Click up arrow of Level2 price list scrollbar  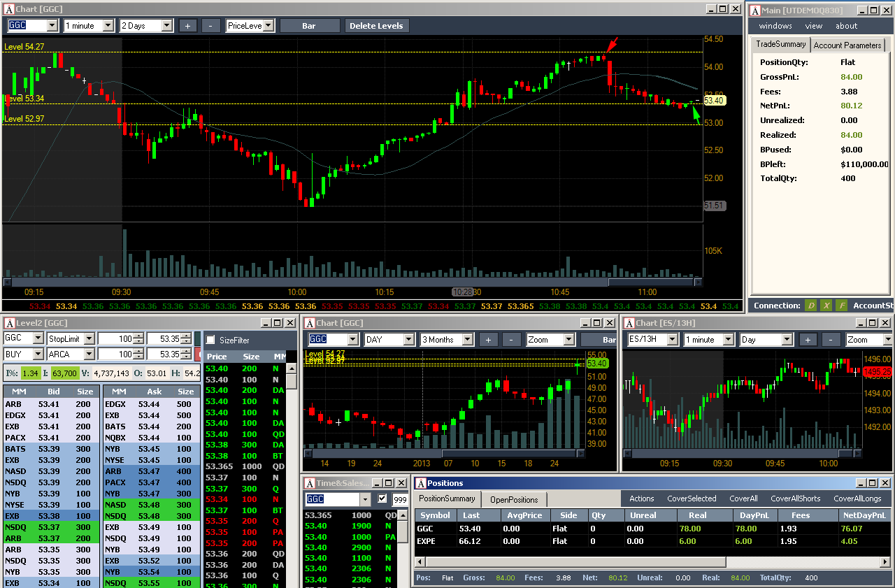click(x=292, y=367)
